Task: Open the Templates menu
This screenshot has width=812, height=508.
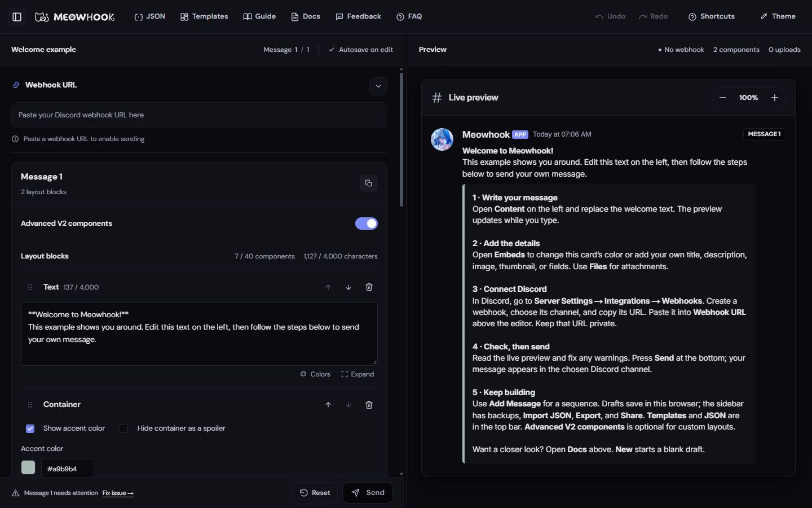Action: [204, 16]
